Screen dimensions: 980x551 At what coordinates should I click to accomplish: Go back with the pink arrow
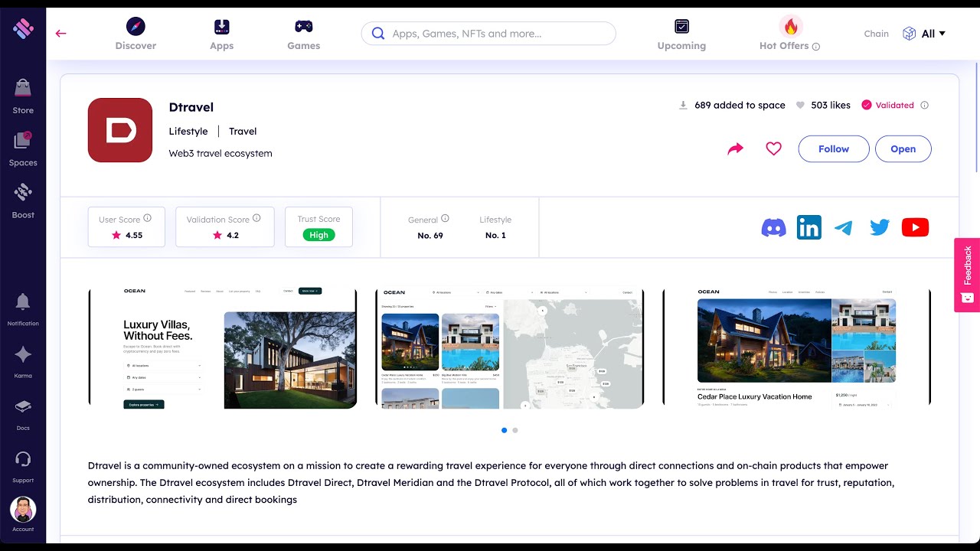(61, 34)
